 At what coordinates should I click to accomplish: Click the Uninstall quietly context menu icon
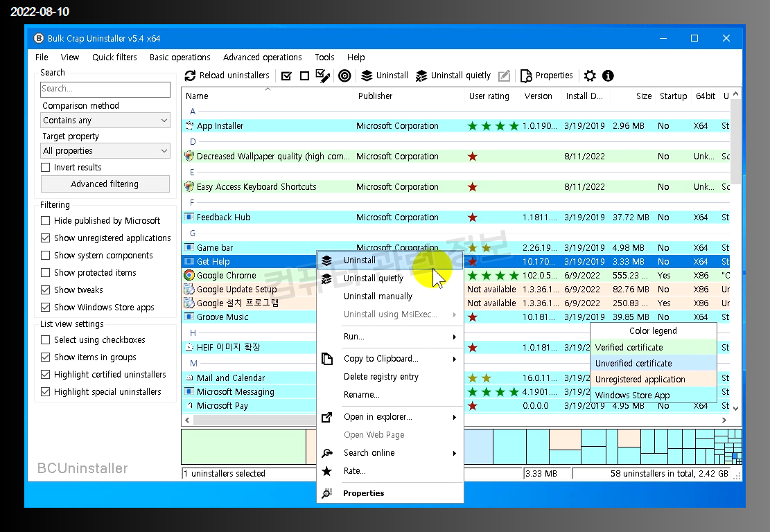tap(326, 278)
